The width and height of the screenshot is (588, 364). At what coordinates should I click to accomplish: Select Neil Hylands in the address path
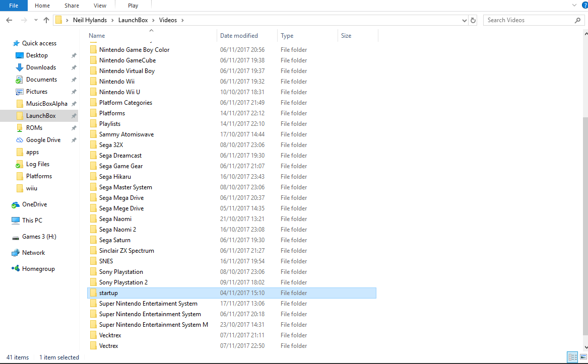click(x=90, y=20)
